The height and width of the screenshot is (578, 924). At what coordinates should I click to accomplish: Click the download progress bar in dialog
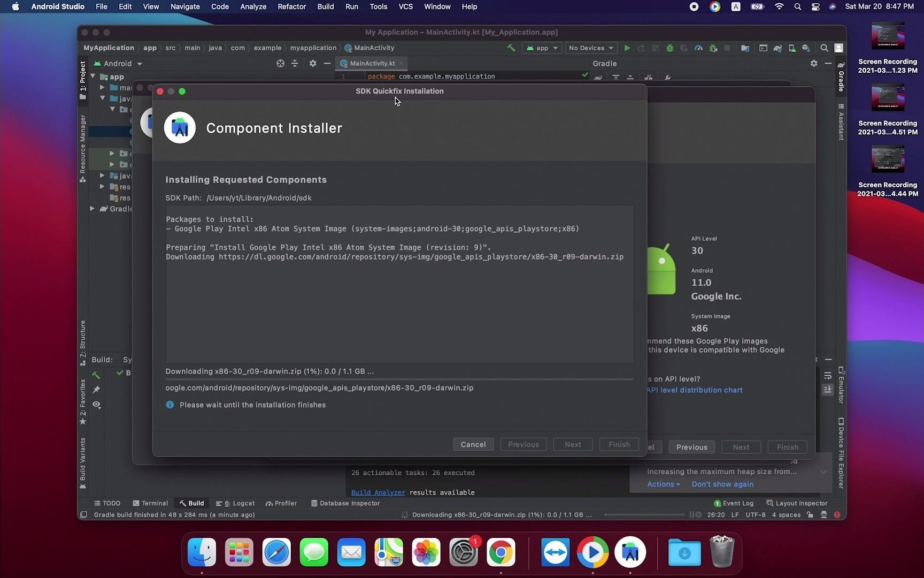tap(399, 379)
